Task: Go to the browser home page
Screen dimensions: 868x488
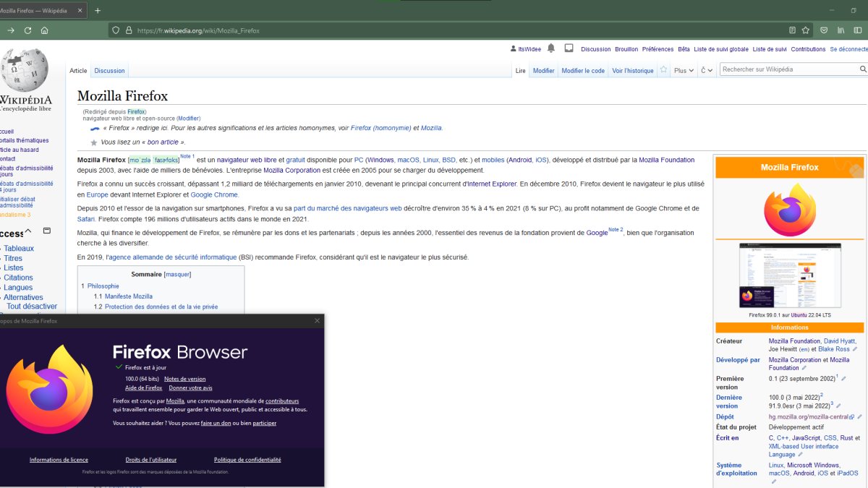Action: click(x=45, y=30)
